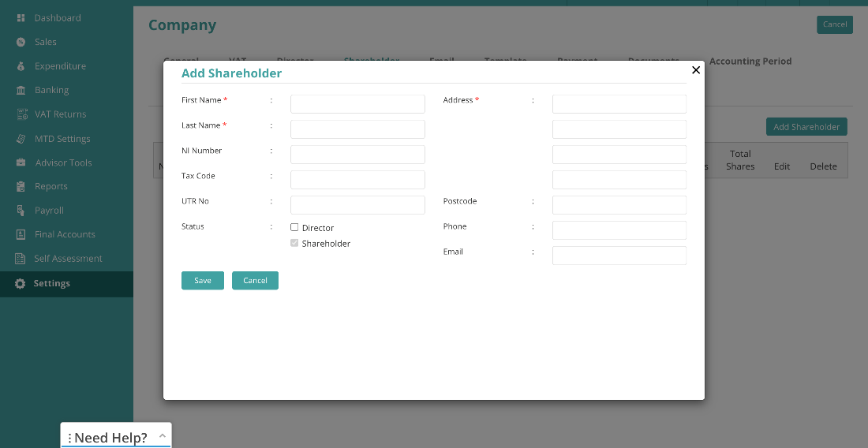Focus the Tax Code field
Viewport: 868px width, 448px height.
click(x=357, y=180)
